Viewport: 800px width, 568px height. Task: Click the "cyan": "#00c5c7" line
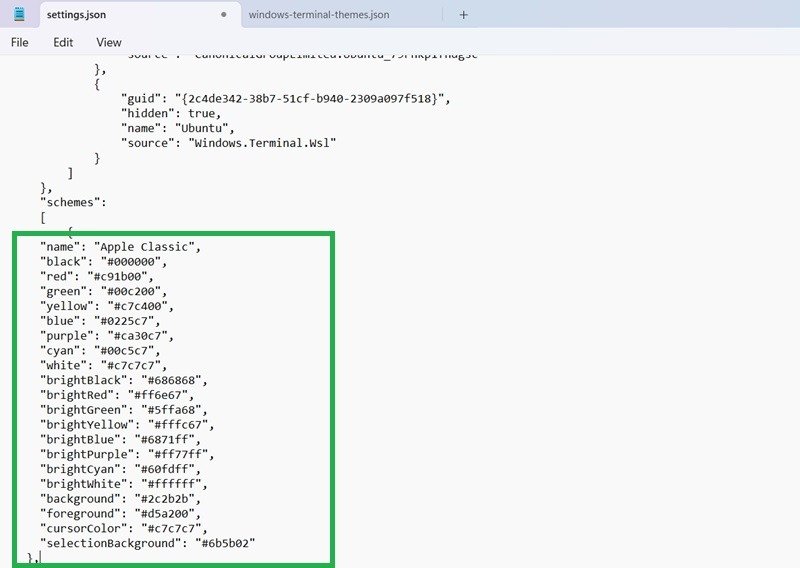(x=101, y=351)
